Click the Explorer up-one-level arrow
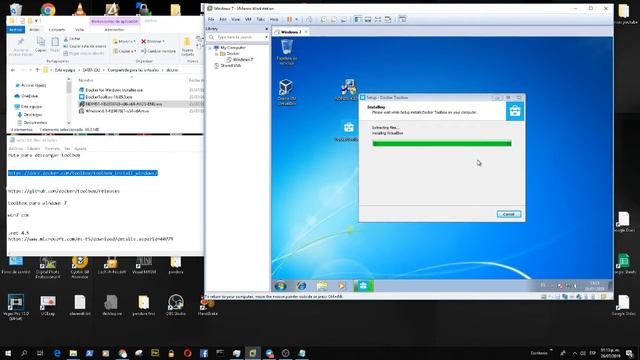Viewport: 640px width, 360px height. (x=37, y=70)
